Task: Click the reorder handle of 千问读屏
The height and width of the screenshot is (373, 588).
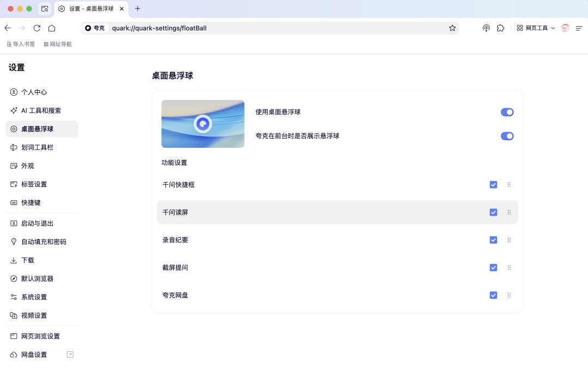Action: [509, 213]
